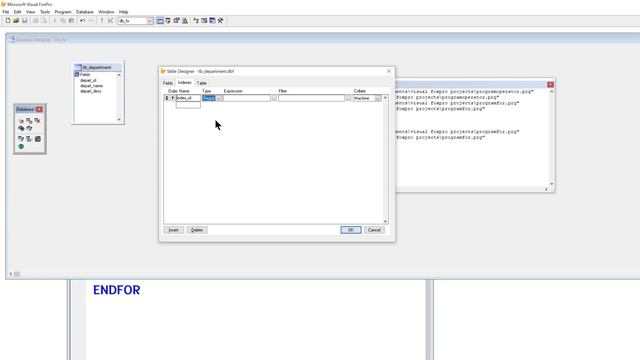Click the Modify Form icon beside Run
This screenshot has height=360, width=640.
pyautogui.click(x=110, y=20)
